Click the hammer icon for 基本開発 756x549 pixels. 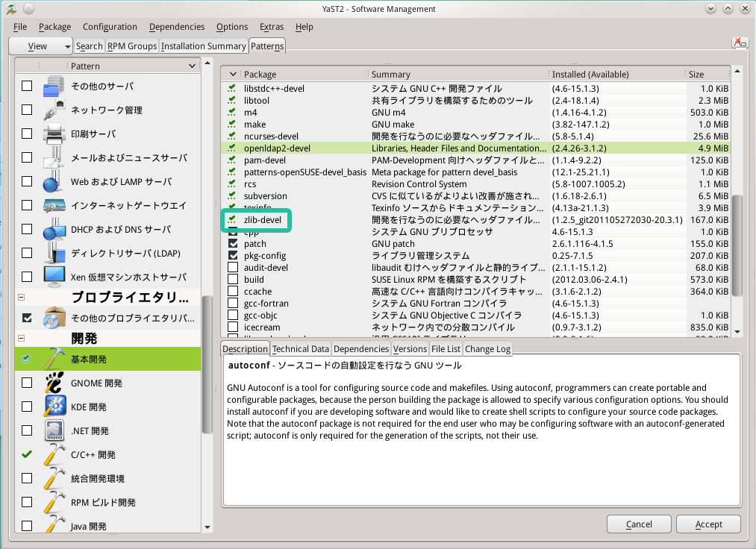coord(54,359)
